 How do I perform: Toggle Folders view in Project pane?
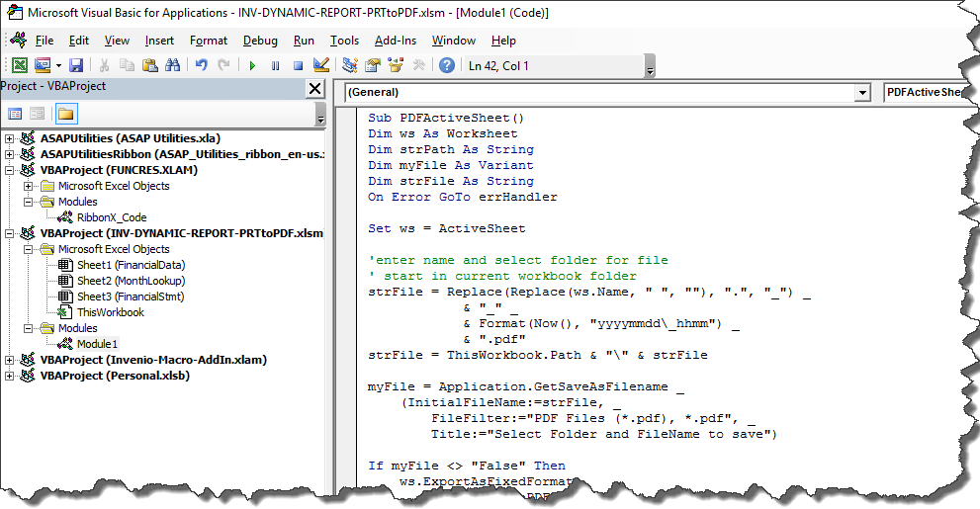pyautogui.click(x=65, y=114)
